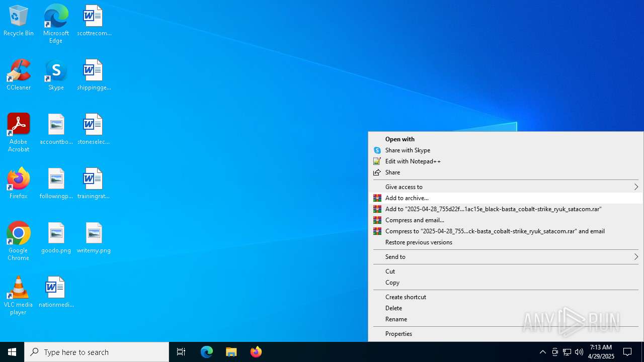Choose Compress and email...

tap(506, 220)
